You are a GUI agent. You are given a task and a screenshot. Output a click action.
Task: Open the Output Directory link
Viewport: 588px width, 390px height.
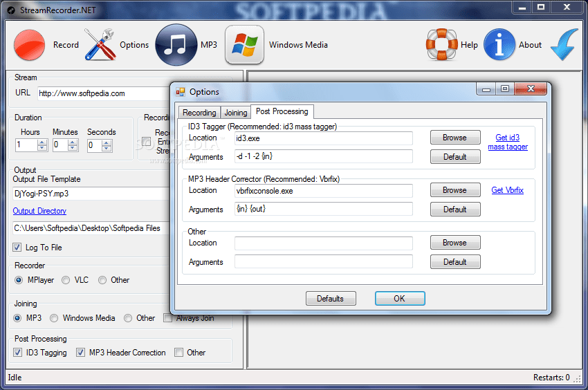(39, 211)
